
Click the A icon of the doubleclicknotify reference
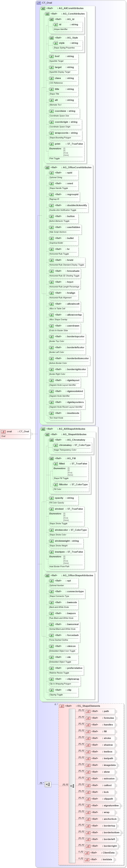click(52, 205)
